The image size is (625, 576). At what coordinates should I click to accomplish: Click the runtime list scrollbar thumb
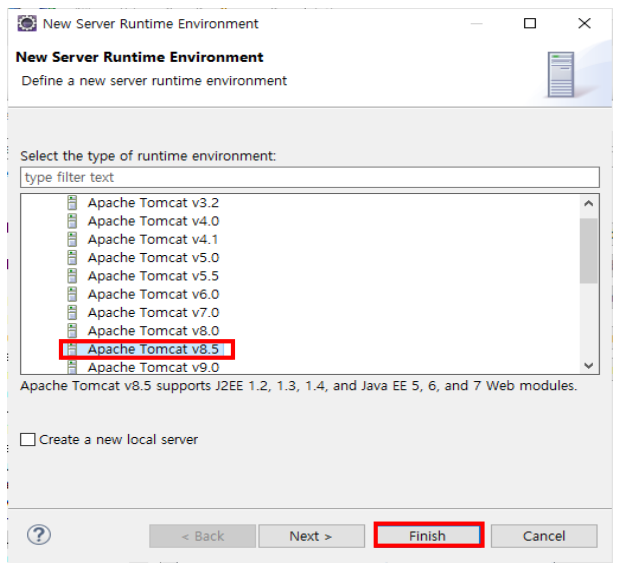589,251
